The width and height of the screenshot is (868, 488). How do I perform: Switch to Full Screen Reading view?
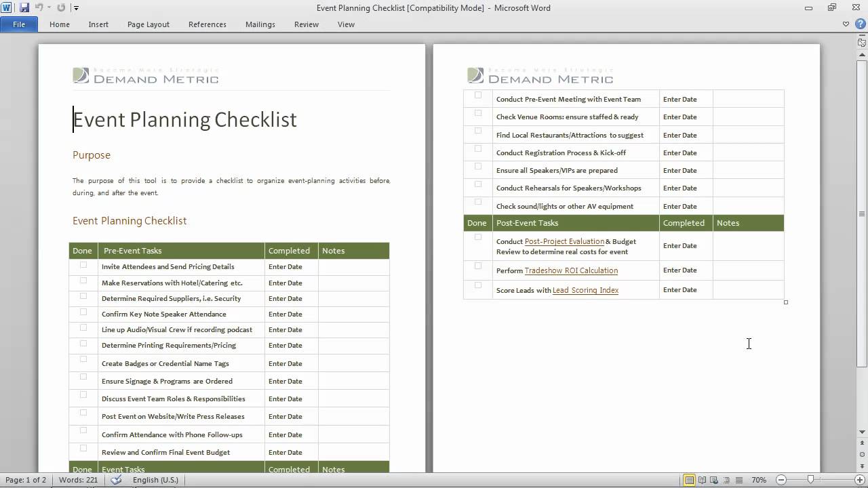[x=703, y=480]
